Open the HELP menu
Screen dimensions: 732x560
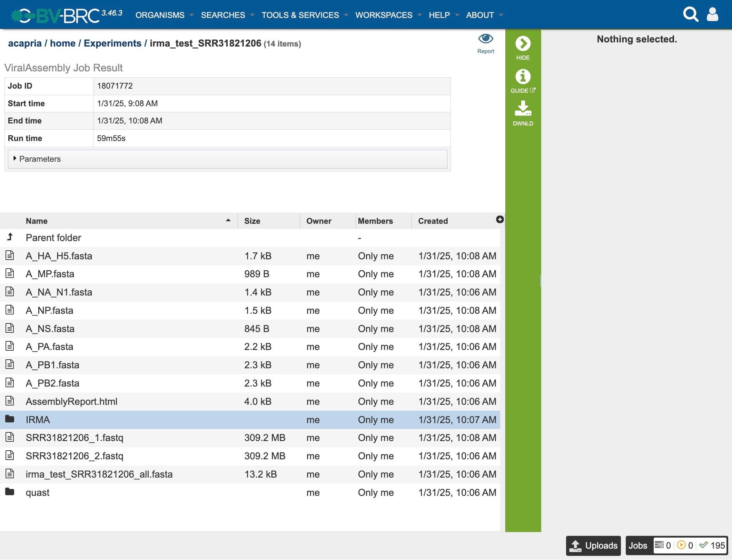point(443,15)
